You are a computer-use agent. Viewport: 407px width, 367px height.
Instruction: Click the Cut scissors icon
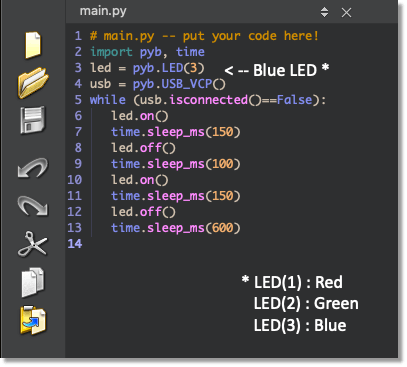32,244
